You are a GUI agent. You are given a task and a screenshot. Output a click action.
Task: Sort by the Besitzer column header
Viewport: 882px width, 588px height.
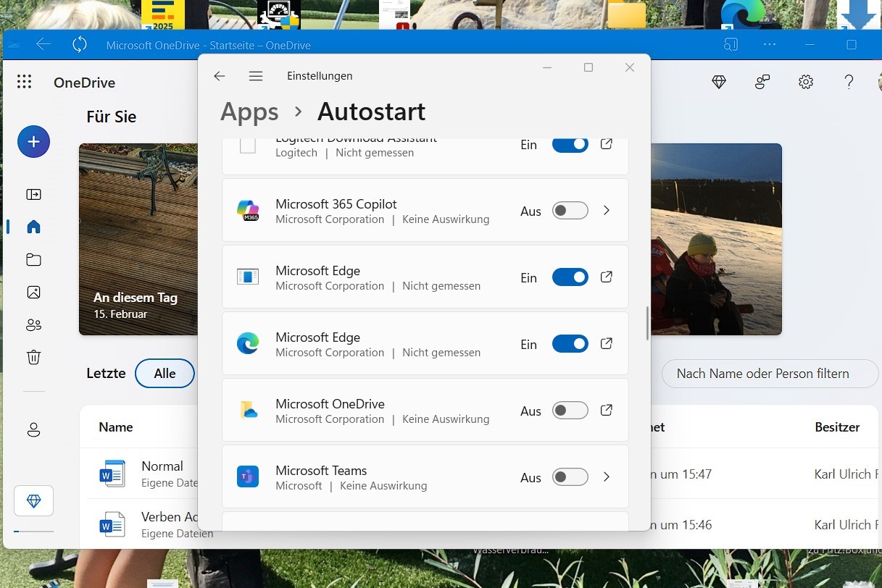tap(837, 427)
